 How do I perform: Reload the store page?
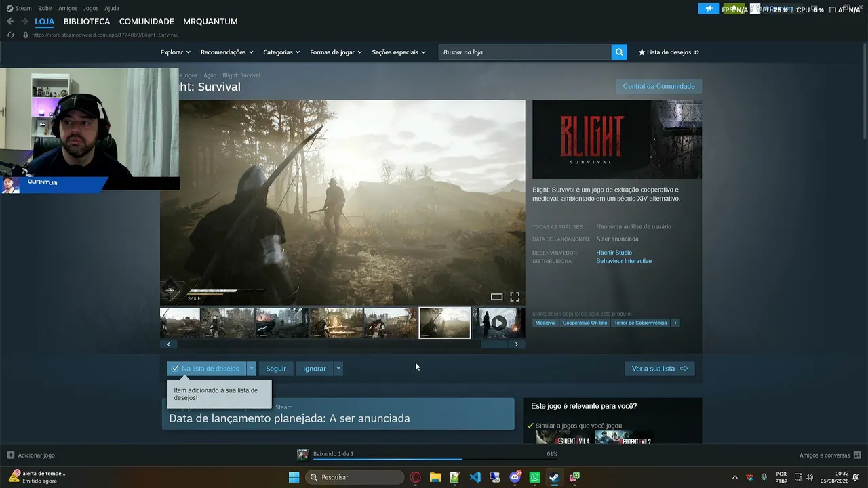[x=10, y=35]
